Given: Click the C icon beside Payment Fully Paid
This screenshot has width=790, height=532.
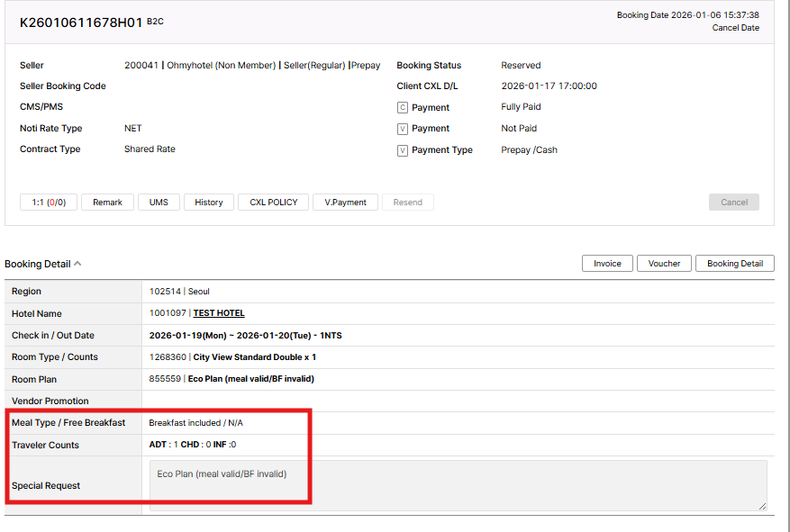Looking at the screenshot, I should click(403, 107).
